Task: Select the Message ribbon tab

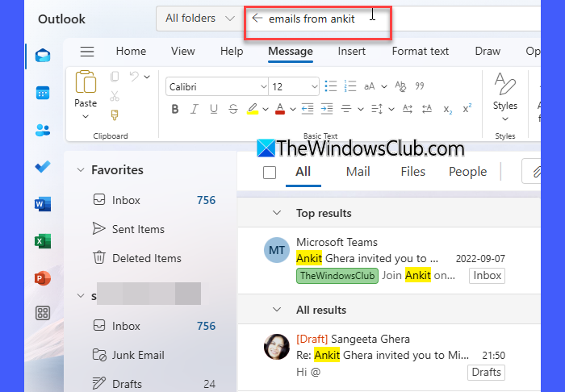Action: coord(291,52)
